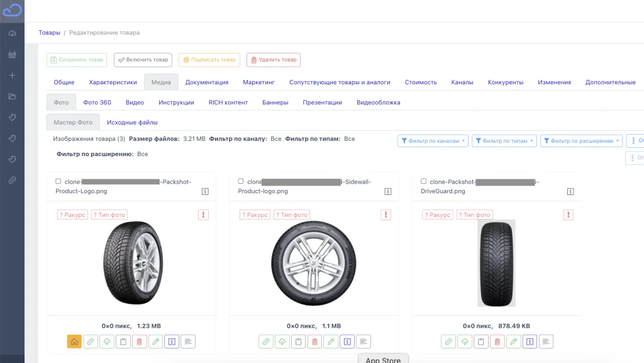Image resolution: width=644 pixels, height=363 pixels.
Task: Download the 1.1 MB image via cloud icon
Action: pyautogui.click(x=282, y=342)
